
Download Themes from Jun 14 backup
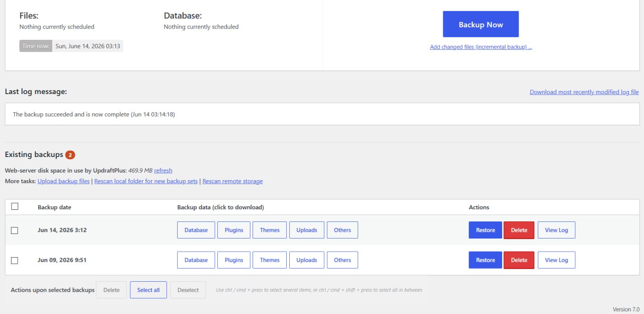coord(270,230)
